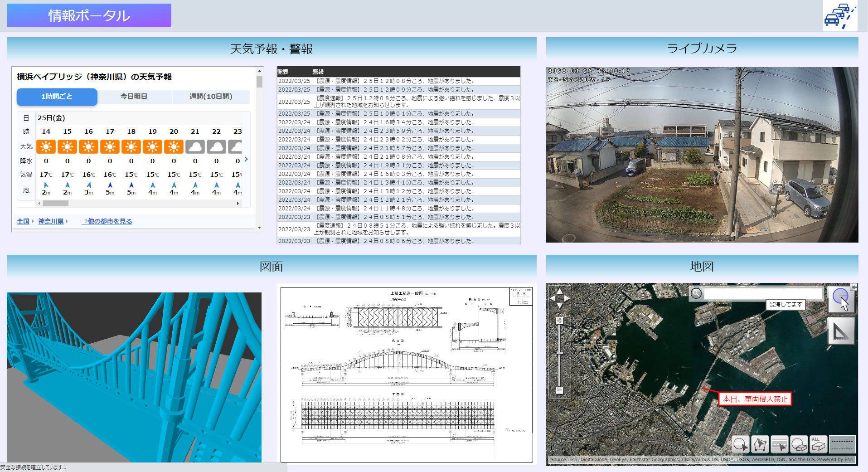Zoom out the map with minus button

560,390
